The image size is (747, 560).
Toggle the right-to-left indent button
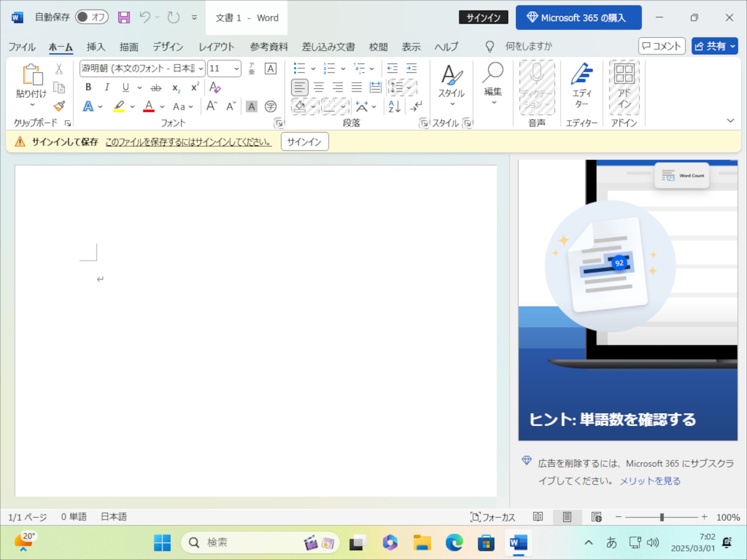410,68
